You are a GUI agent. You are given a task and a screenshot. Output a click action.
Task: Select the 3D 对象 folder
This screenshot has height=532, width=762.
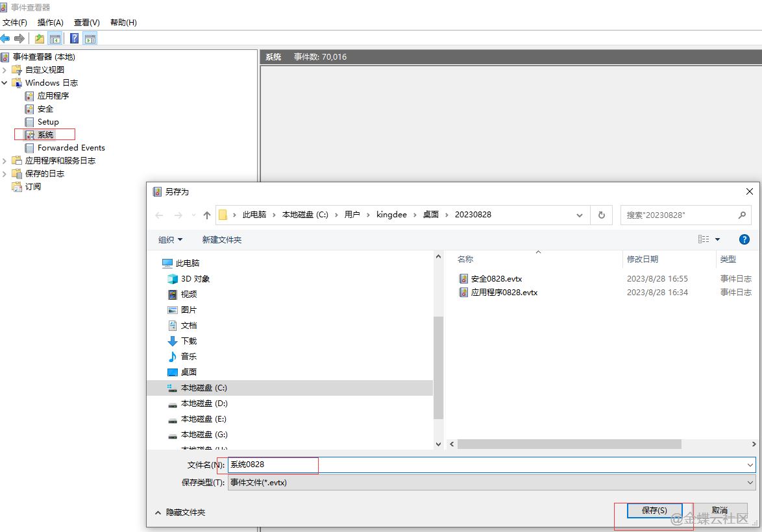point(195,278)
